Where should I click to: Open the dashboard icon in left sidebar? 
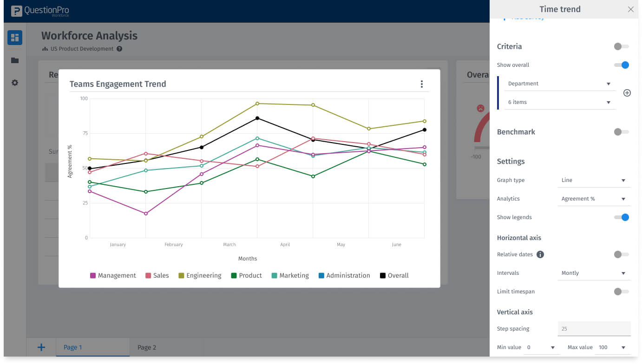15,38
